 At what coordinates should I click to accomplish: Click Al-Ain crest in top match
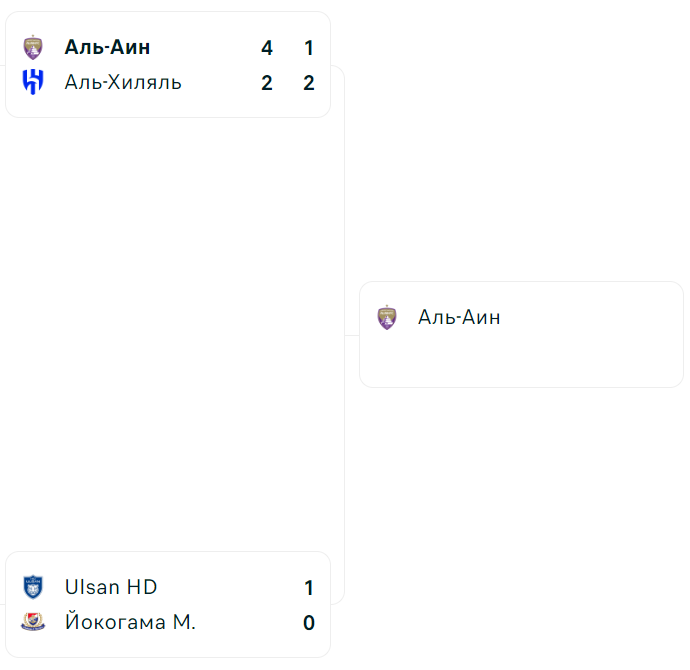click(33, 48)
